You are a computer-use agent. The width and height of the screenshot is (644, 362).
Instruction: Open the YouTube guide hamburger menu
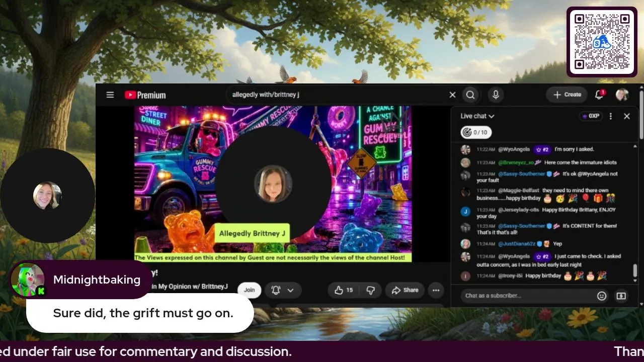tap(110, 95)
